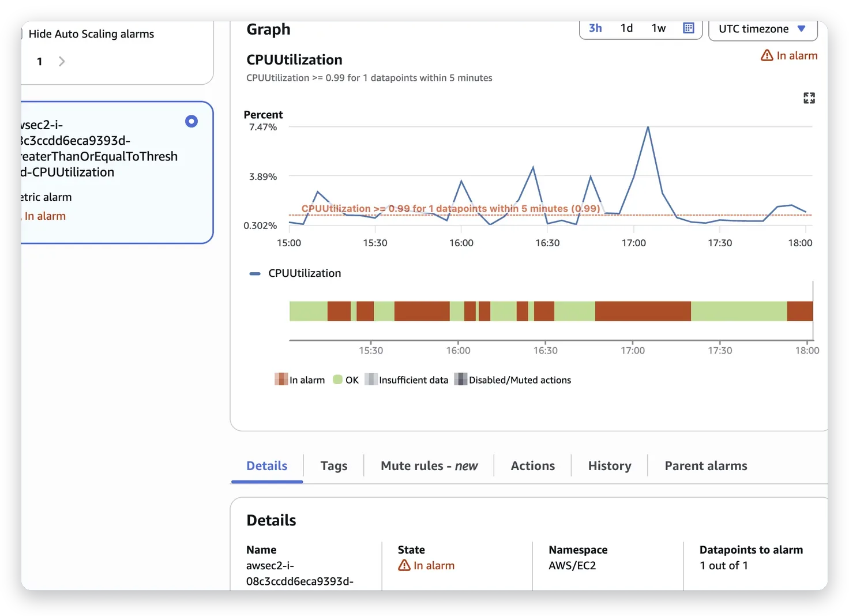This screenshot has width=849, height=616.
Task: Go to next page of alarms
Action: click(62, 61)
